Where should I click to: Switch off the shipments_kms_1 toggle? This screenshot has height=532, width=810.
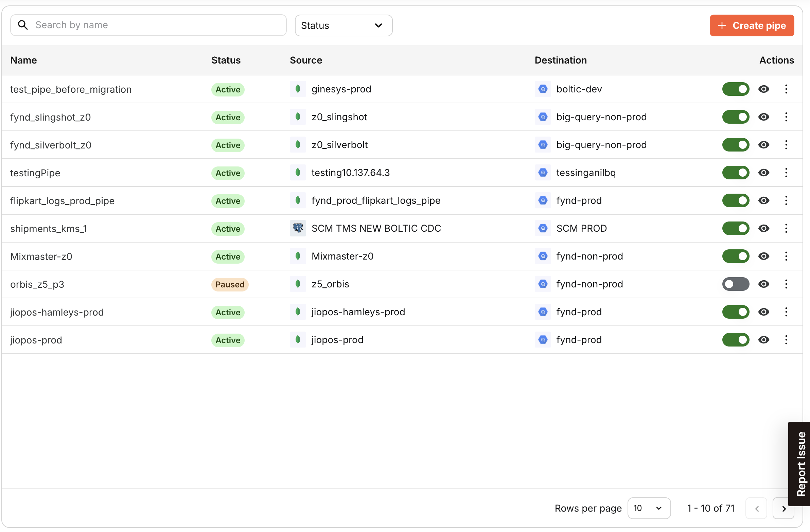tap(736, 228)
